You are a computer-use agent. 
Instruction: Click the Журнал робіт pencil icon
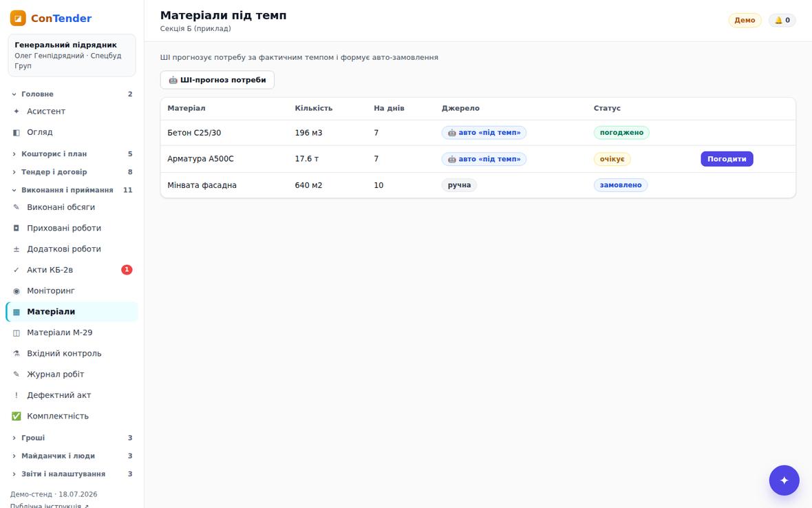(16, 374)
